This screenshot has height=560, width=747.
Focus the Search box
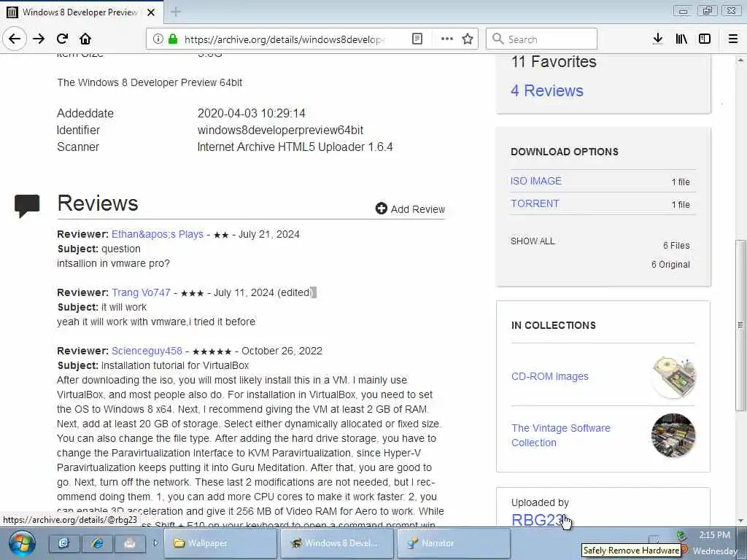click(541, 39)
